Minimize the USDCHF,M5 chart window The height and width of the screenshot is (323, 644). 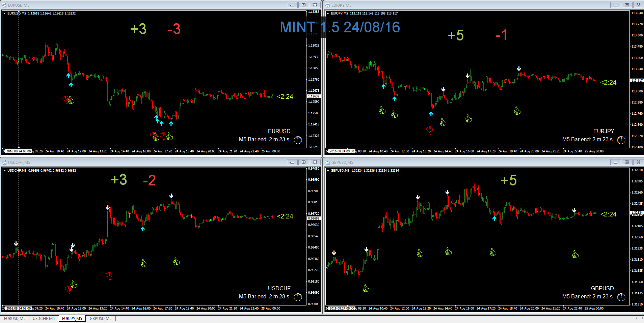[x=292, y=162]
